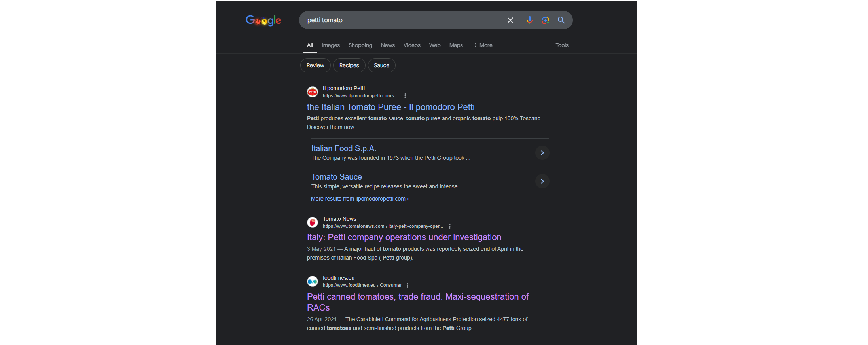This screenshot has height=345, width=868.
Task: Open Google Lens image search icon
Action: click(546, 20)
